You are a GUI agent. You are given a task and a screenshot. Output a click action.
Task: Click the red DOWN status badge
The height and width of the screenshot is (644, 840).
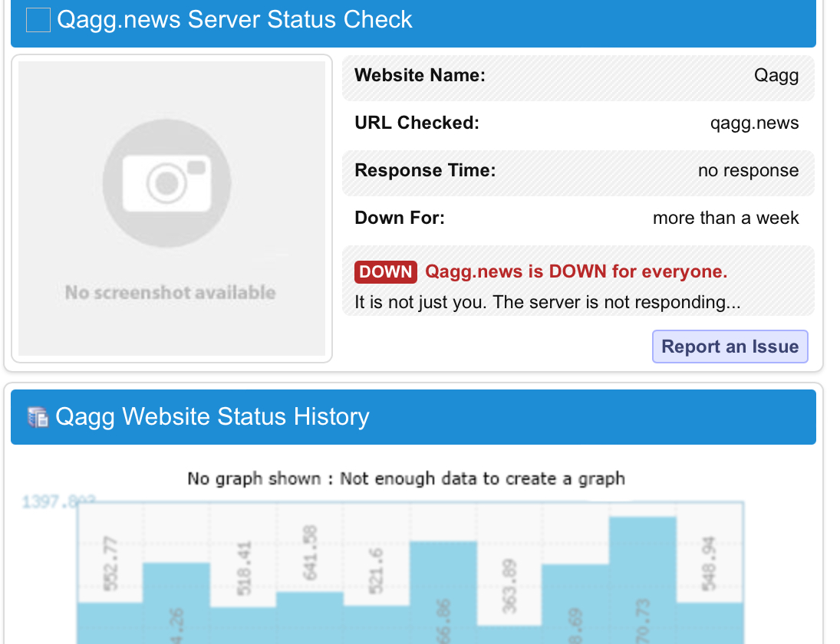(385, 271)
